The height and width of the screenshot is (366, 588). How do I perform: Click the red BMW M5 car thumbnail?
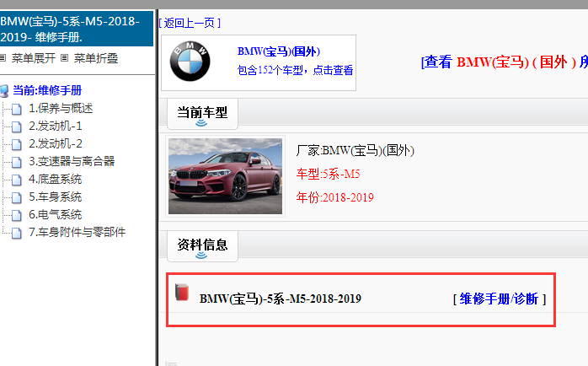(x=225, y=176)
